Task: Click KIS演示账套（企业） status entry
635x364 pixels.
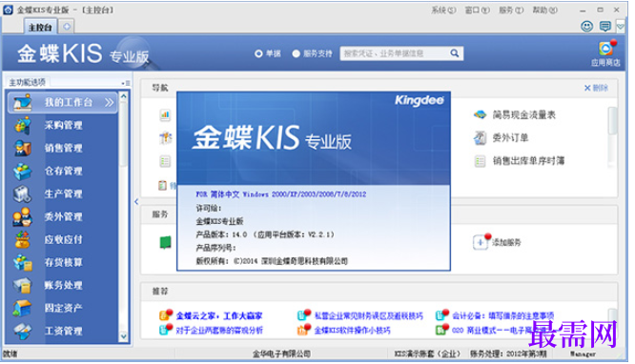Action: (428, 354)
